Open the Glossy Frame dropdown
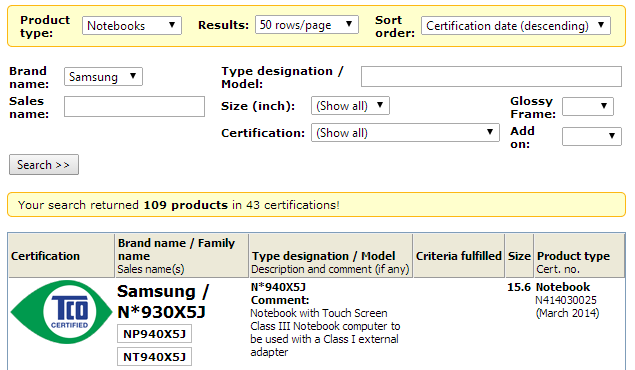The image size is (635, 370). 588,106
